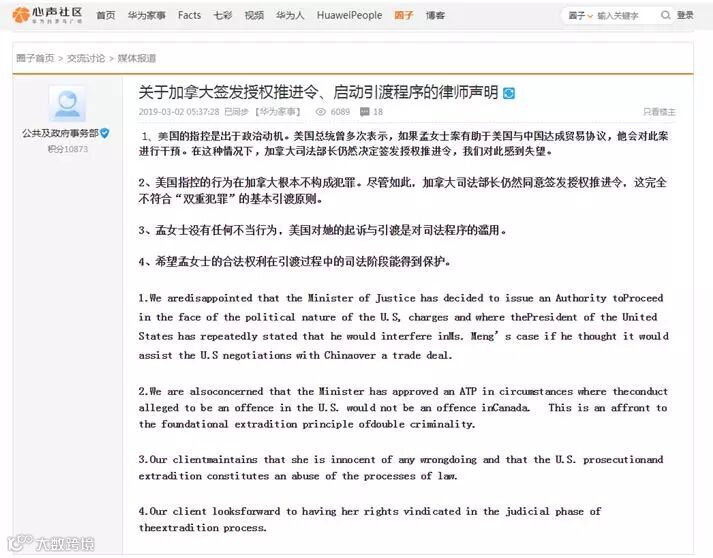Click the views eye icon
This screenshot has width=713, height=558.
pyautogui.click(x=321, y=112)
